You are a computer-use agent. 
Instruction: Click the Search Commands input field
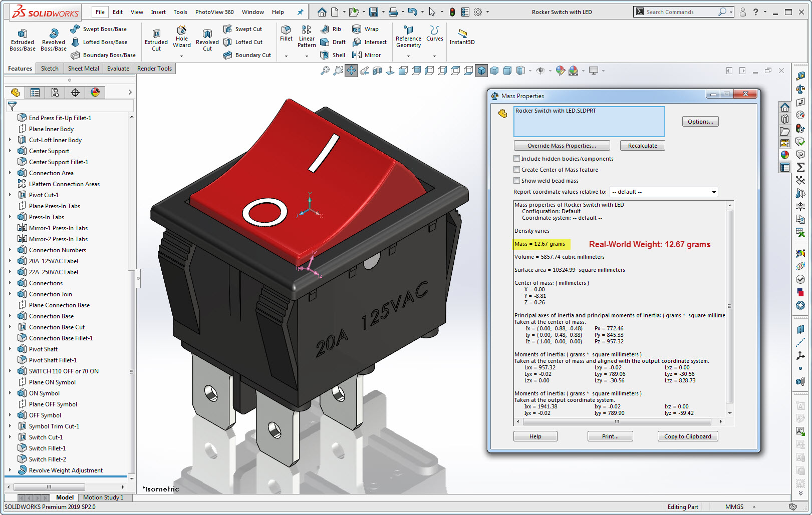click(676, 12)
